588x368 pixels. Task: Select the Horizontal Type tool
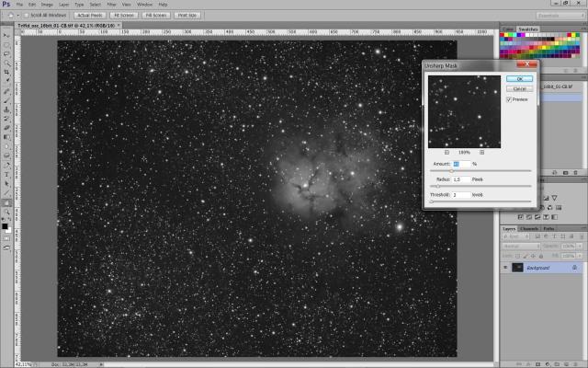6,173
